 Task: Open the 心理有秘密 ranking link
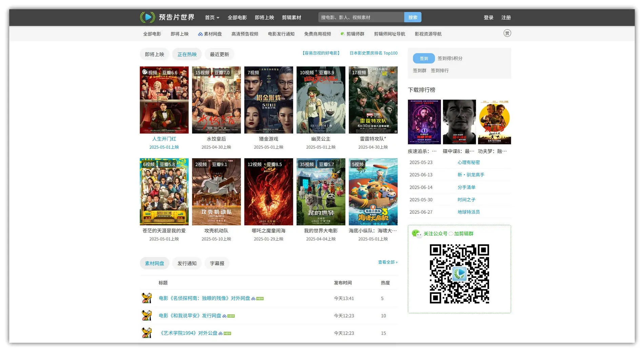coord(469,162)
